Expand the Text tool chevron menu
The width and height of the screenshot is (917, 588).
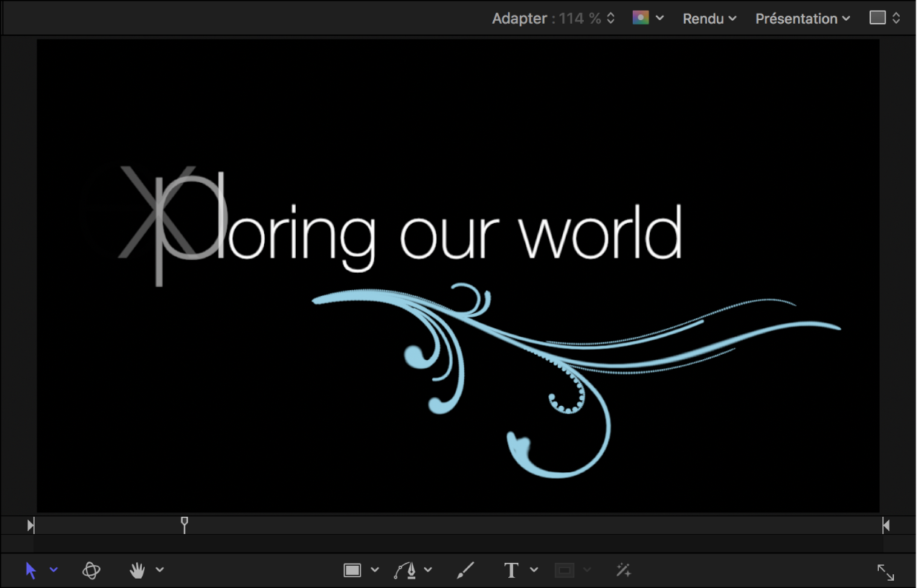[534, 570]
